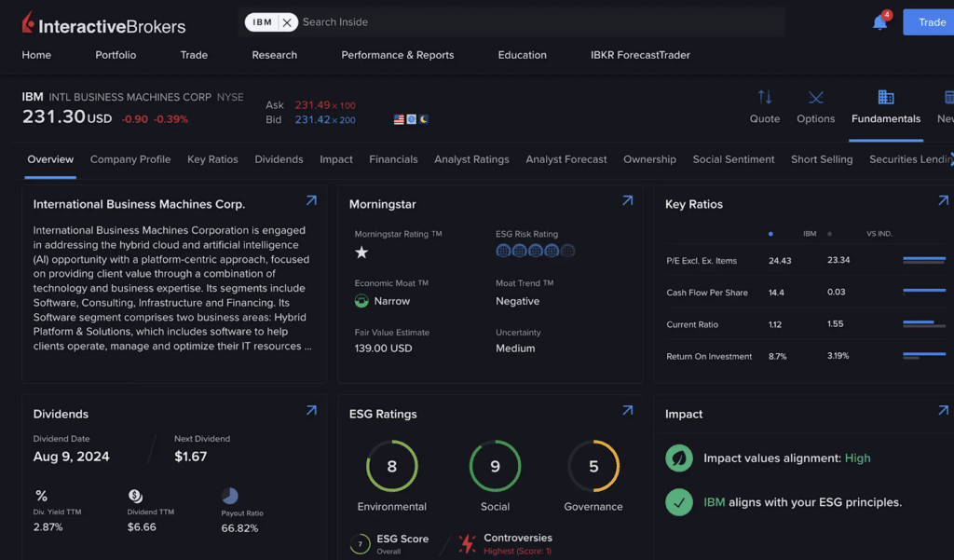Open the Quote view icon
The image size is (954, 560).
coord(765,98)
